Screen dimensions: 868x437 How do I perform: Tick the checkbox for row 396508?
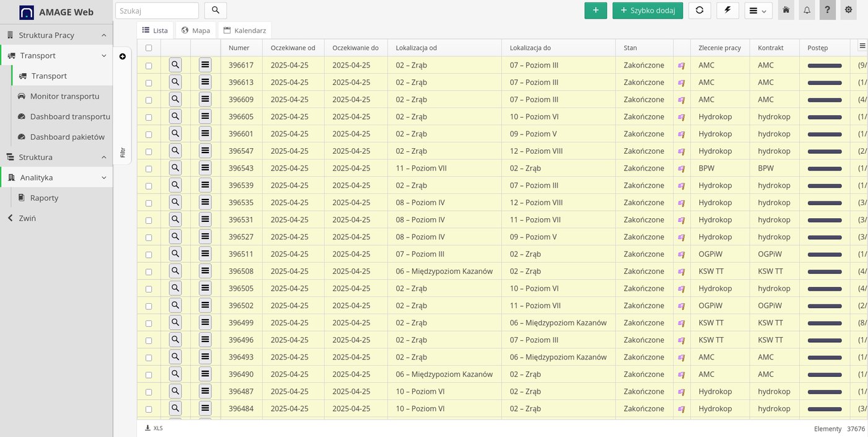pos(149,271)
